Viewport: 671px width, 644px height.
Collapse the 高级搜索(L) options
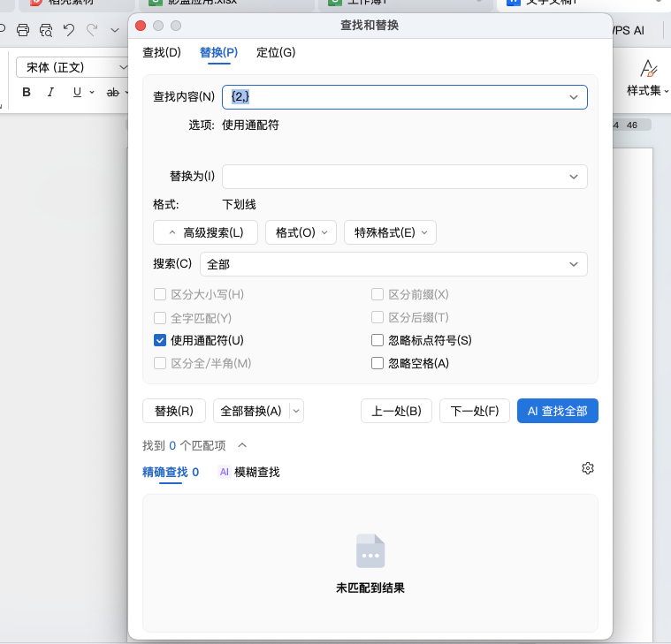(x=205, y=232)
